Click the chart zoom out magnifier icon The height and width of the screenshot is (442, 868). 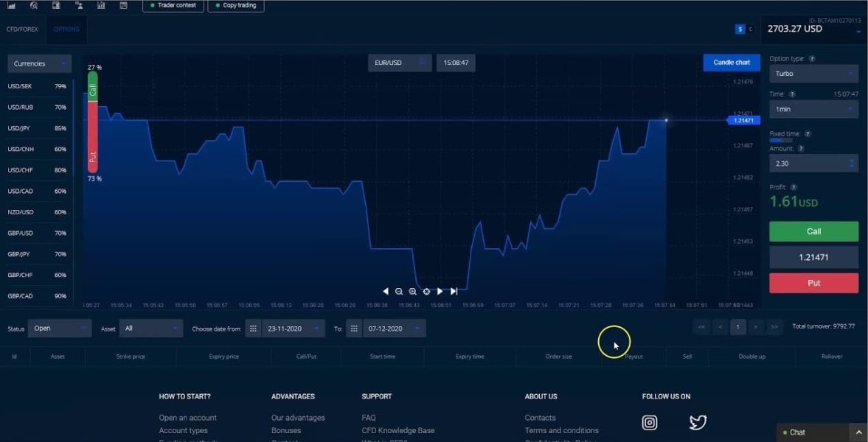click(399, 292)
